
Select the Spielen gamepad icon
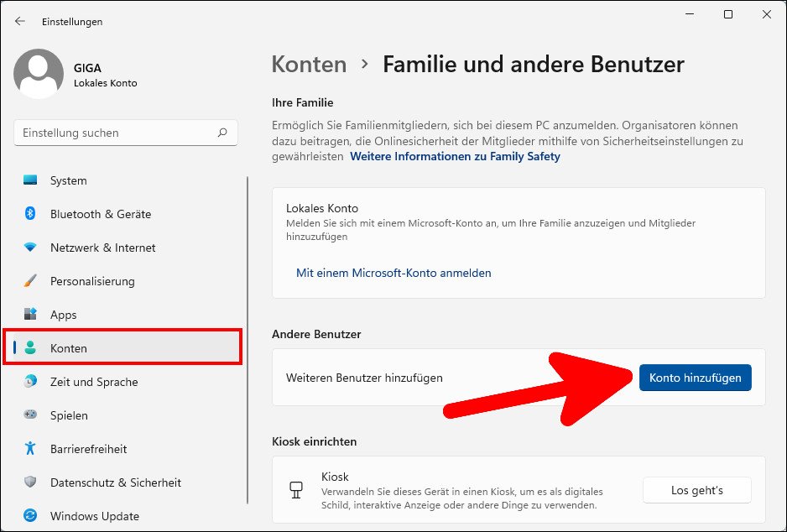30,415
